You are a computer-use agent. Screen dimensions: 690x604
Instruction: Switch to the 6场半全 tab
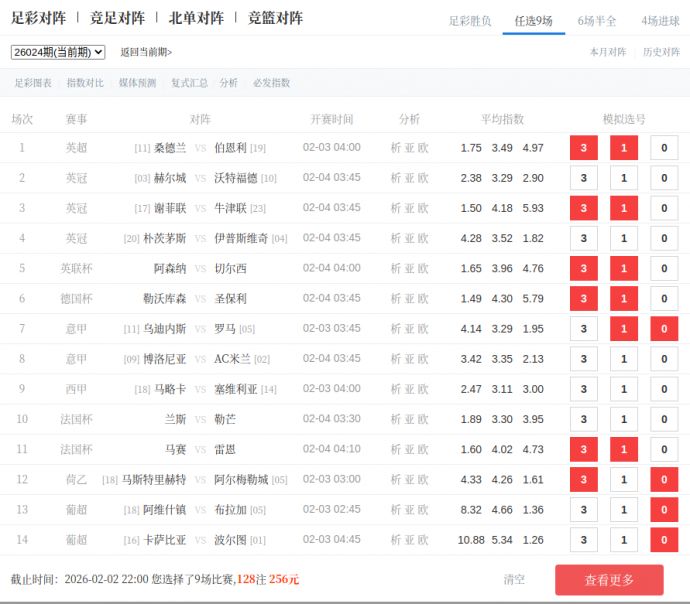pos(597,21)
